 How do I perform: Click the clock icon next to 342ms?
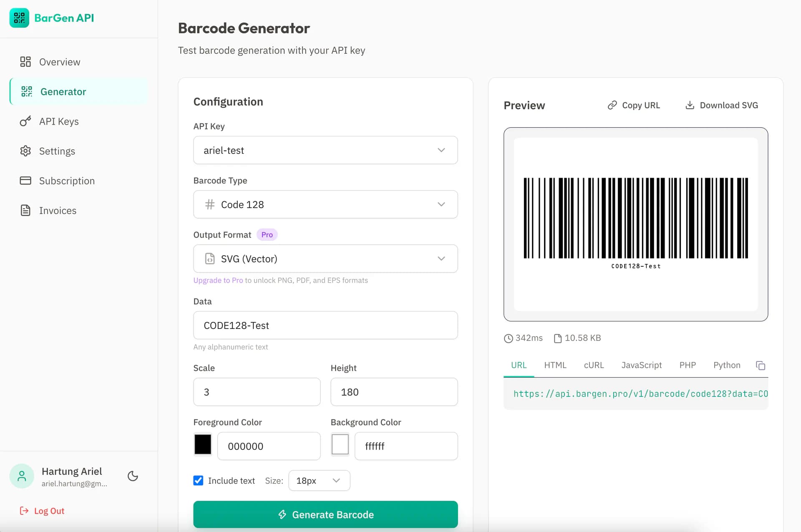[x=508, y=339]
